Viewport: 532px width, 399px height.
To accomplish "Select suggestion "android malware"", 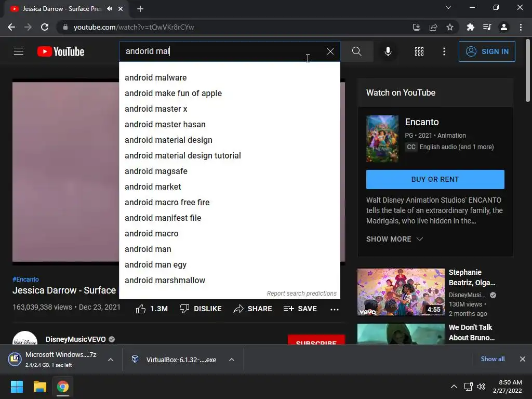I will pyautogui.click(x=229, y=78).
